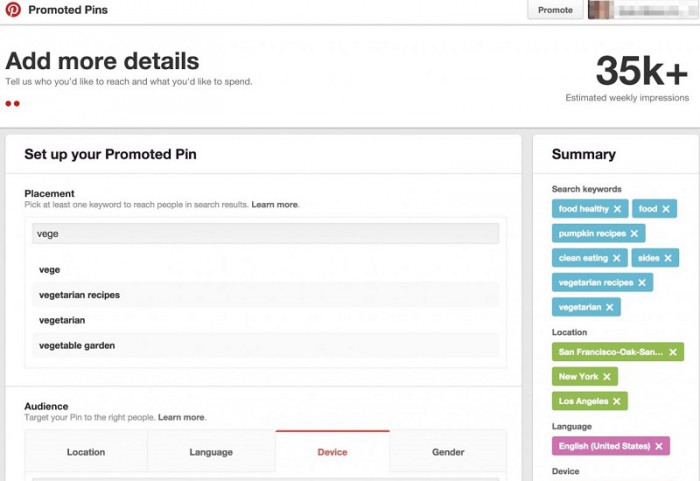This screenshot has width=700, height=481.
Task: Remove the 'food' keyword tag
Action: tap(666, 209)
